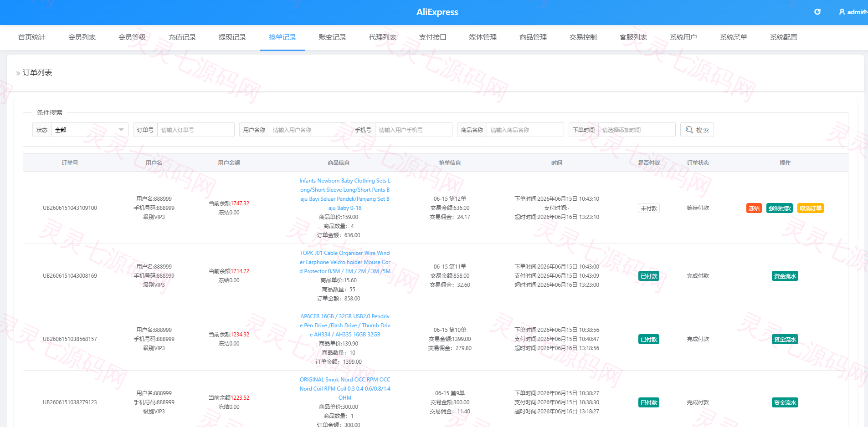Click the red 冻结 button
This screenshot has height=427, width=868.
[754, 208]
